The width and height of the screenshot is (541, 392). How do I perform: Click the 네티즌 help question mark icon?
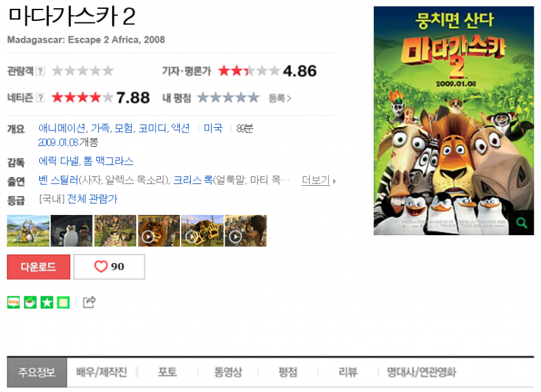click(41, 97)
